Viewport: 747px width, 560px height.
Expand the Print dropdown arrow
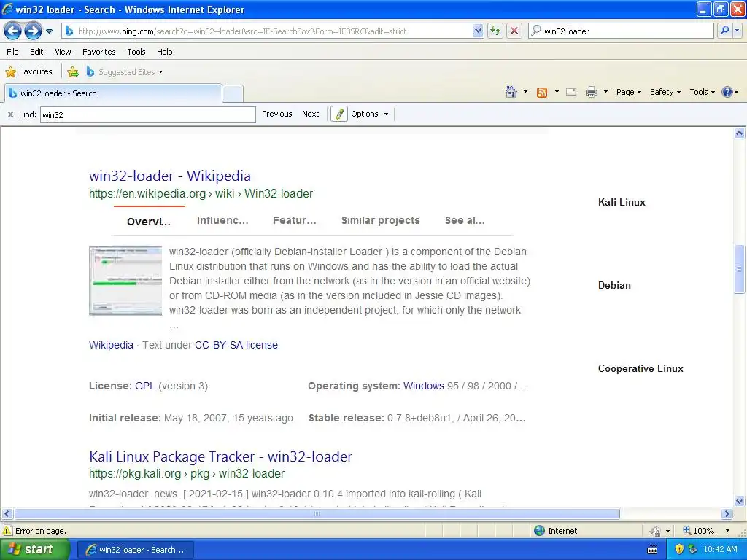click(x=605, y=92)
